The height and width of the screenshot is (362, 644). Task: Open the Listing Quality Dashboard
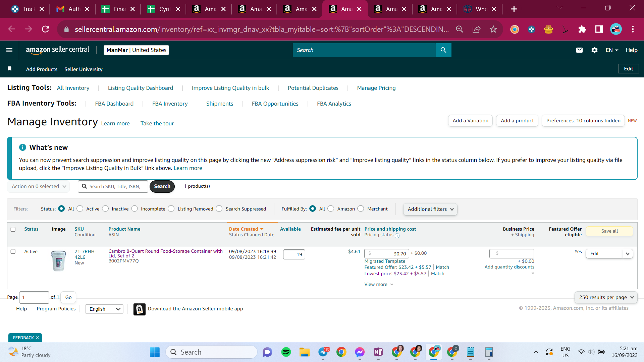tap(141, 88)
